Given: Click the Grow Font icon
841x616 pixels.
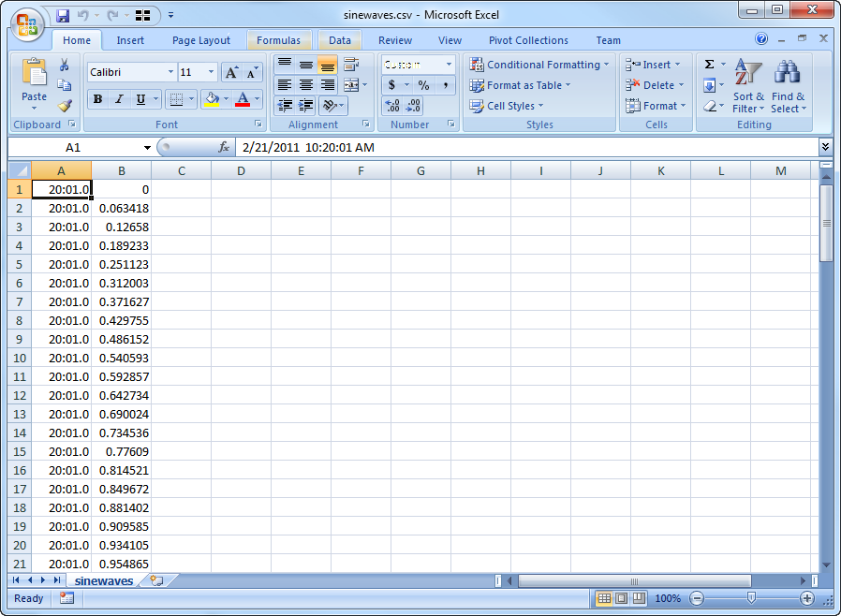Looking at the screenshot, I should 231,72.
